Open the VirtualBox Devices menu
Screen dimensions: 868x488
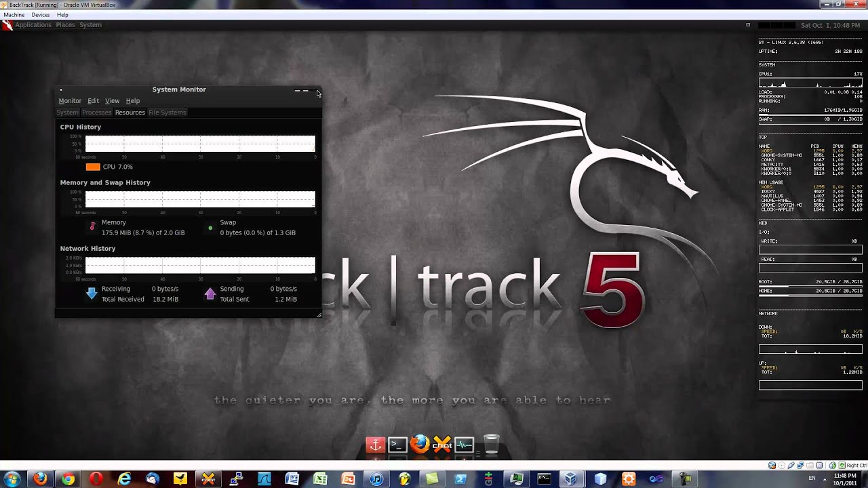(41, 15)
